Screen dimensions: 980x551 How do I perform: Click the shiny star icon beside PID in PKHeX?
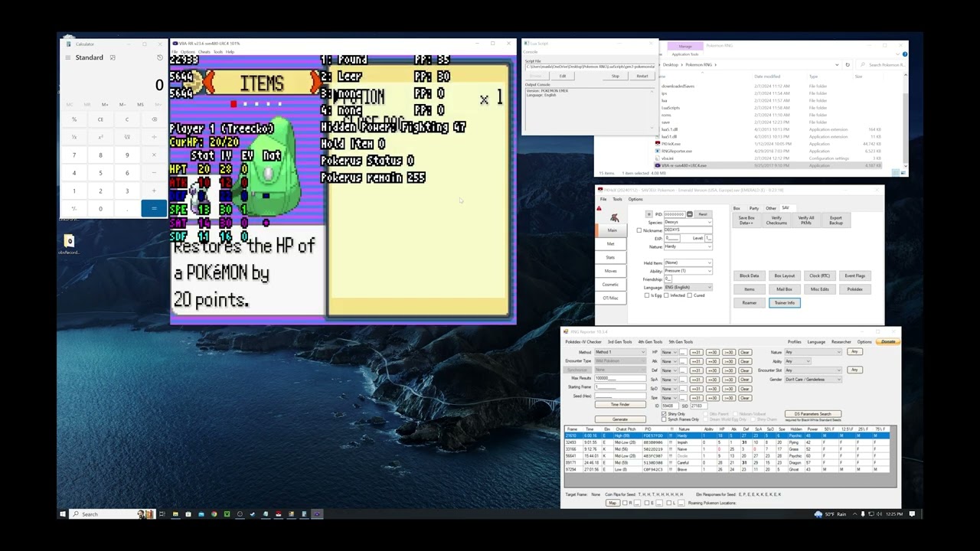649,214
